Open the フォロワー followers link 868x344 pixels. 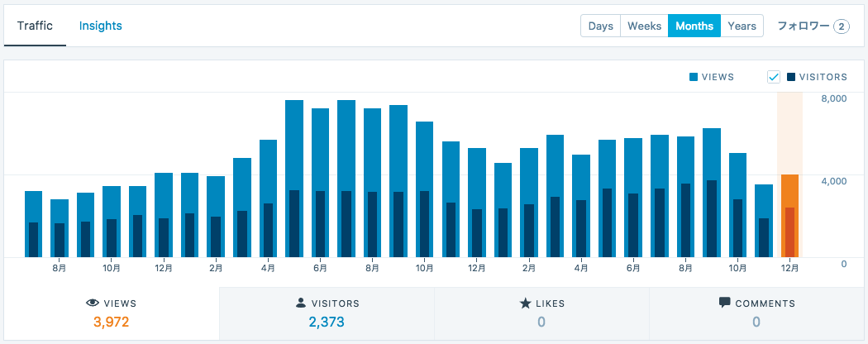pyautogui.click(x=803, y=26)
